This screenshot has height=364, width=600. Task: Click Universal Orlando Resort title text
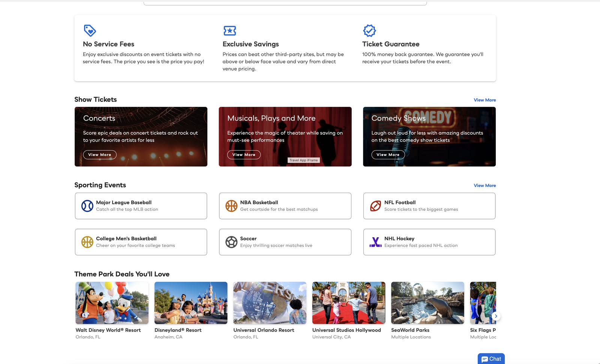click(264, 330)
